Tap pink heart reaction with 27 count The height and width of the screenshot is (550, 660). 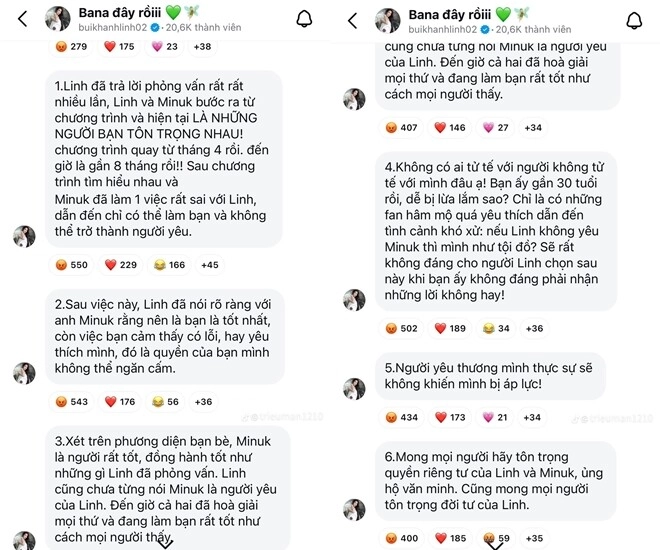[495, 128]
